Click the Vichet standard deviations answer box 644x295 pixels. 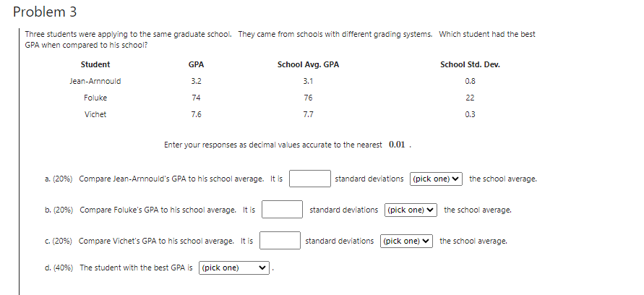pyautogui.click(x=280, y=241)
